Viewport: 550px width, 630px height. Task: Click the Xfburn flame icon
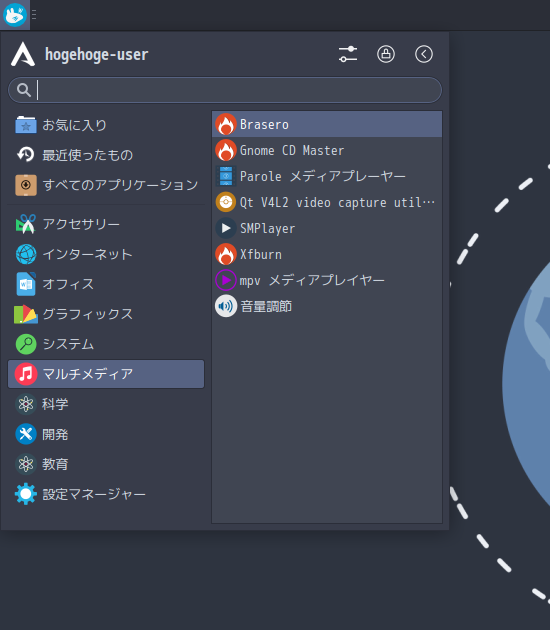click(x=226, y=254)
